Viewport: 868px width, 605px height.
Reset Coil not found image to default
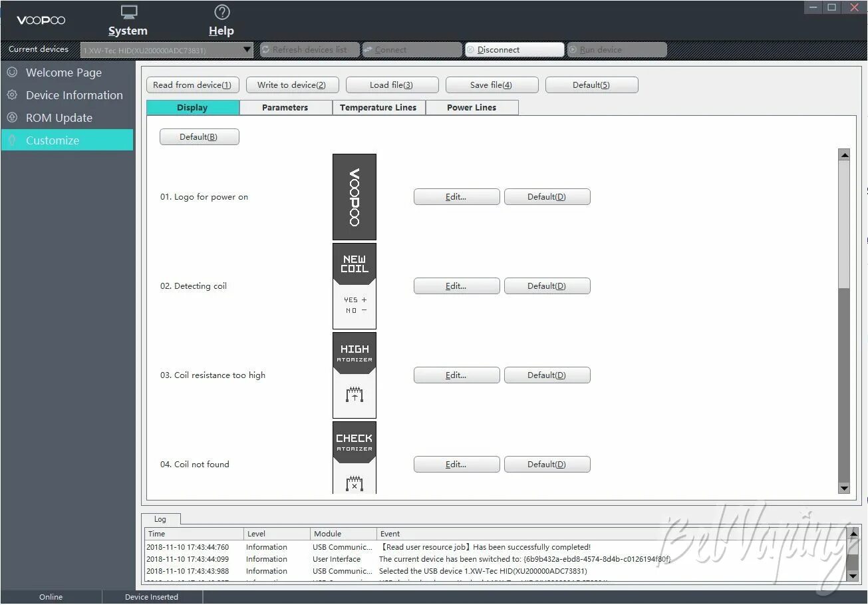[547, 465]
